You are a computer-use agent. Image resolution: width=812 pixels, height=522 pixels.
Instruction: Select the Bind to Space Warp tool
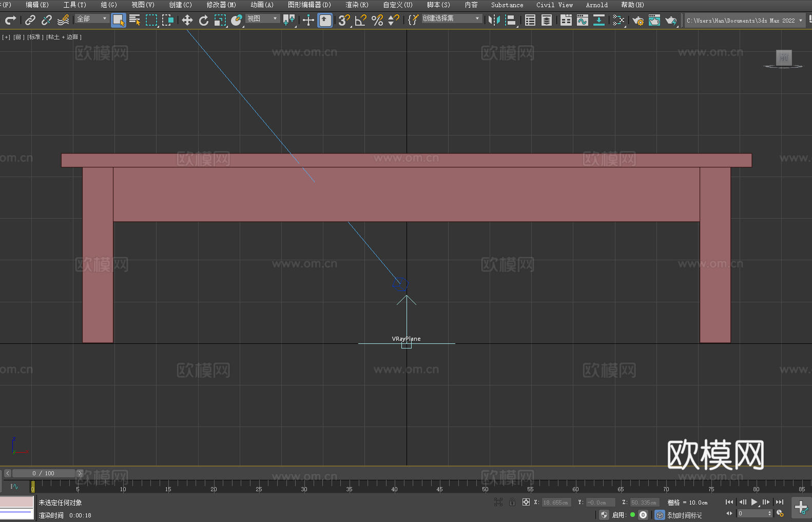tap(63, 20)
